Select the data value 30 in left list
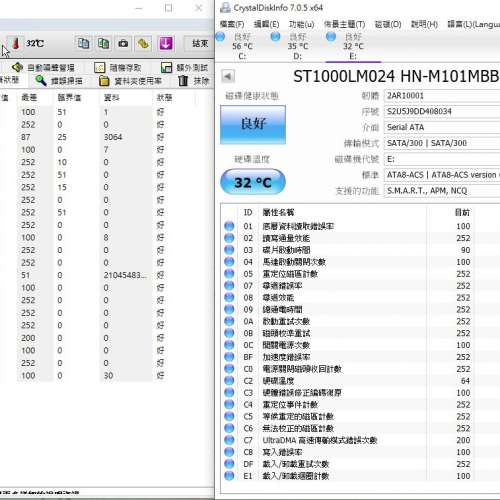 pos(108,376)
